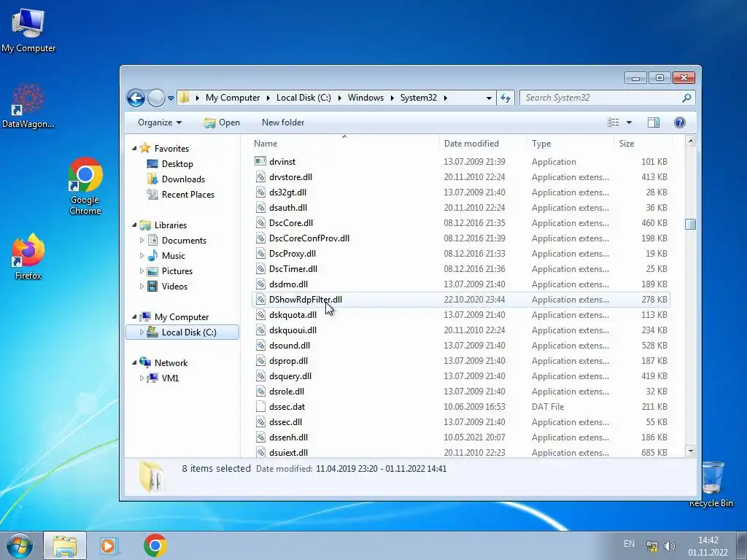Open the Start menu orb

pos(20,545)
